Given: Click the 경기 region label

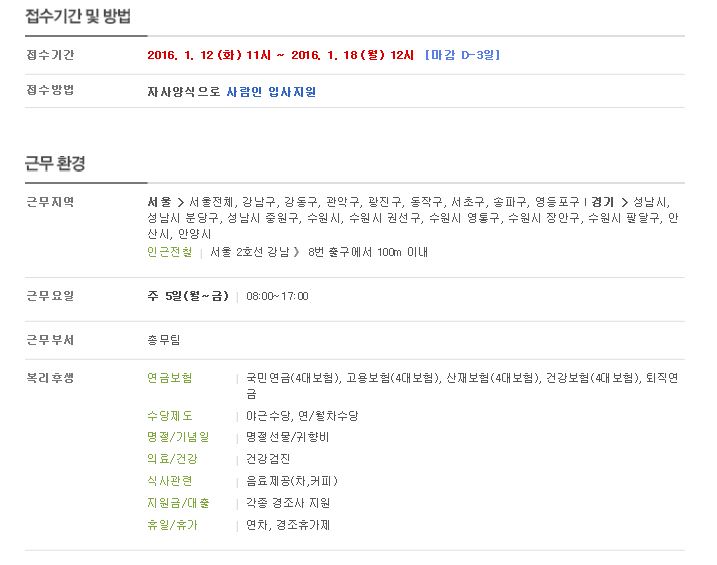Looking at the screenshot, I should point(602,202).
